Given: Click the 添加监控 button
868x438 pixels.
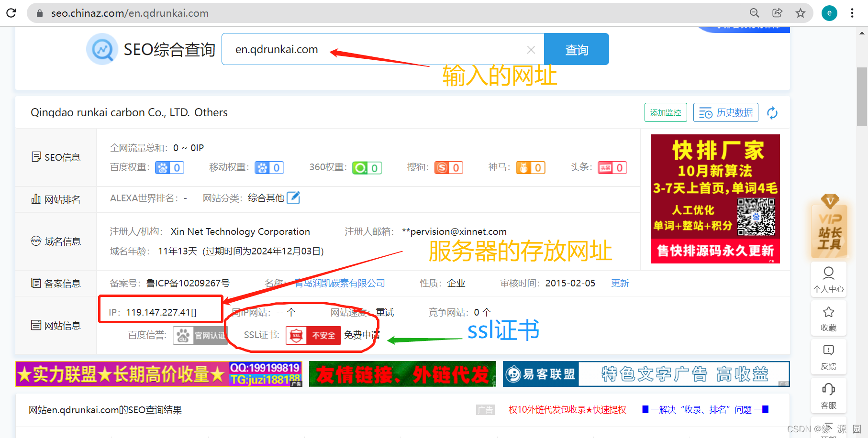Looking at the screenshot, I should 666,112.
